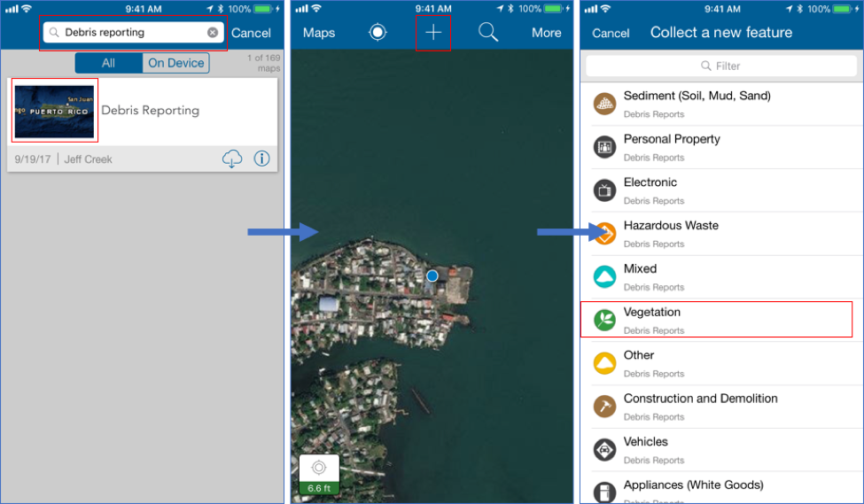
Task: Select Construction and Demolition label
Action: click(x=700, y=399)
